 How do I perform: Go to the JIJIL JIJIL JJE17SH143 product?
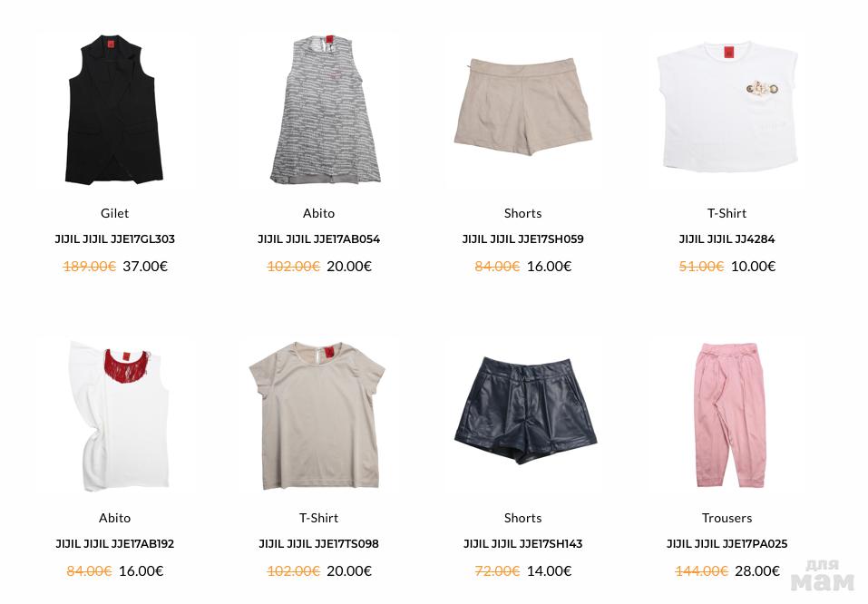point(522,543)
